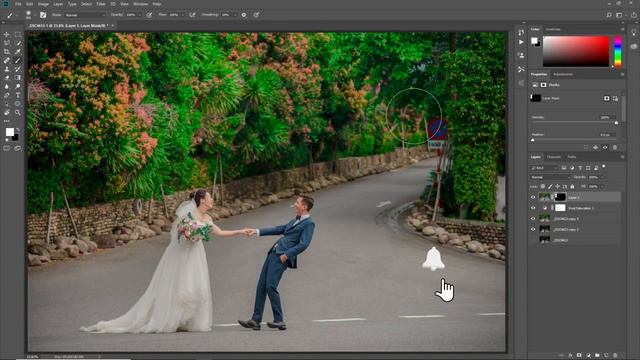
Task: Select the Hand tool
Action: (7, 112)
